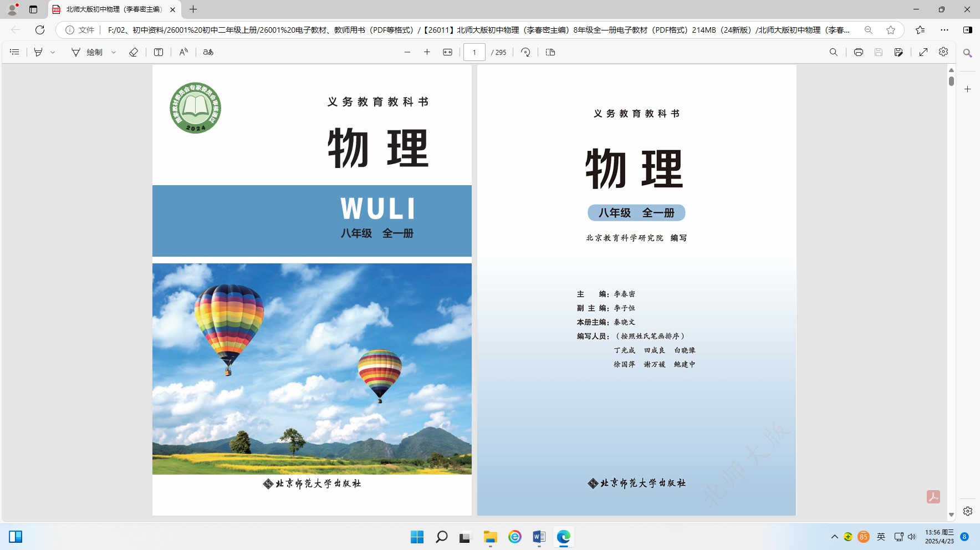This screenshot has width=980, height=550.
Task: Click the add text box tool
Action: [159, 52]
